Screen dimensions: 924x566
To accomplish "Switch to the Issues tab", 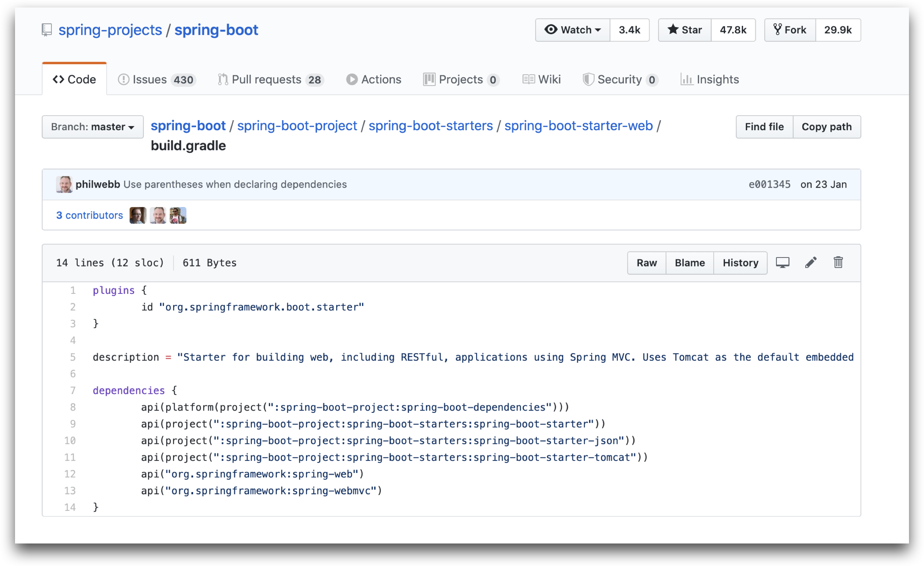I will click(x=157, y=79).
